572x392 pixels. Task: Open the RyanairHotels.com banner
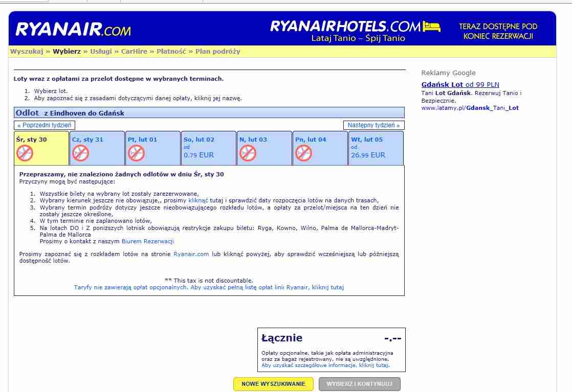click(x=355, y=31)
